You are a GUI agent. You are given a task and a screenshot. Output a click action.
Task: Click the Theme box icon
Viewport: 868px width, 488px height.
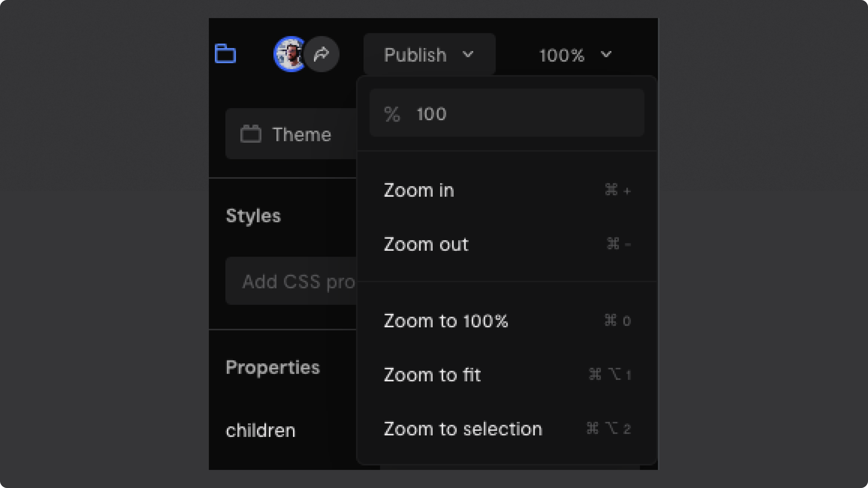tap(251, 134)
